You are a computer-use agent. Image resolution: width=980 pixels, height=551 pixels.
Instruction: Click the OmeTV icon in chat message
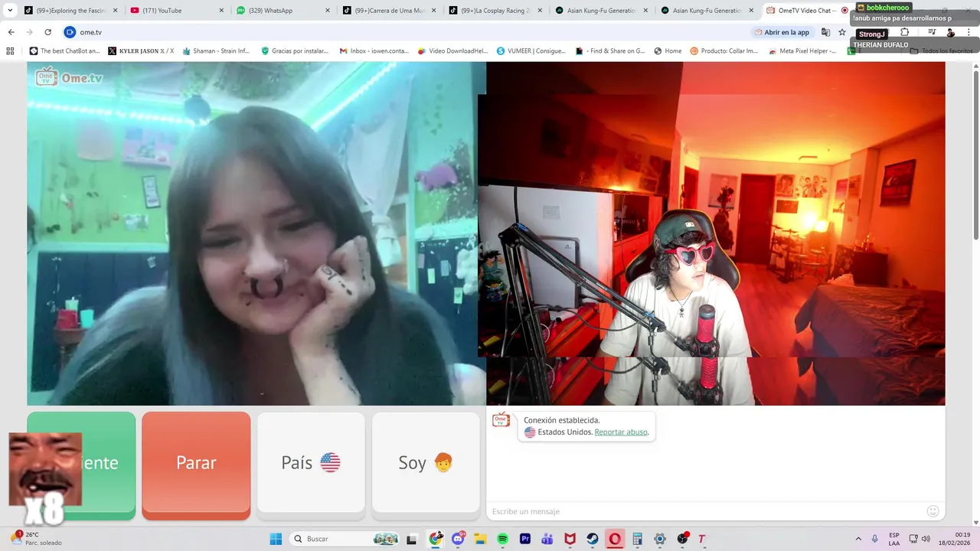(501, 419)
